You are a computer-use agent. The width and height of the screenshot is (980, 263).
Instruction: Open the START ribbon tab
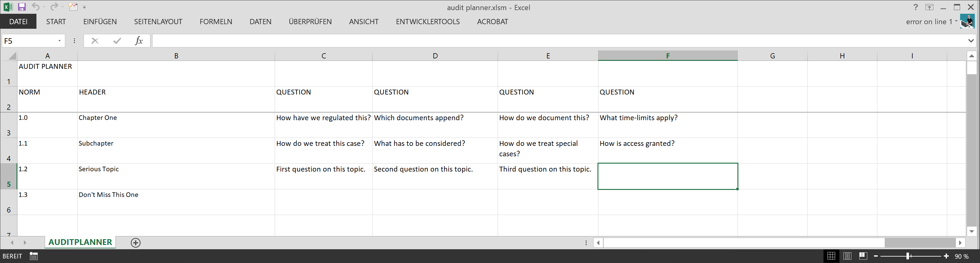[x=56, y=22]
